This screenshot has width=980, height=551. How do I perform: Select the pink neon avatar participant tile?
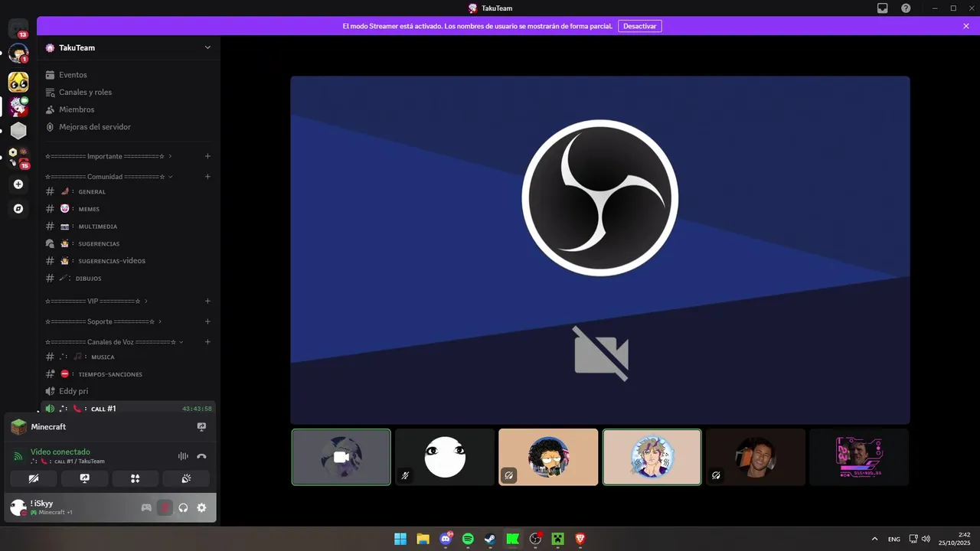pyautogui.click(x=859, y=457)
